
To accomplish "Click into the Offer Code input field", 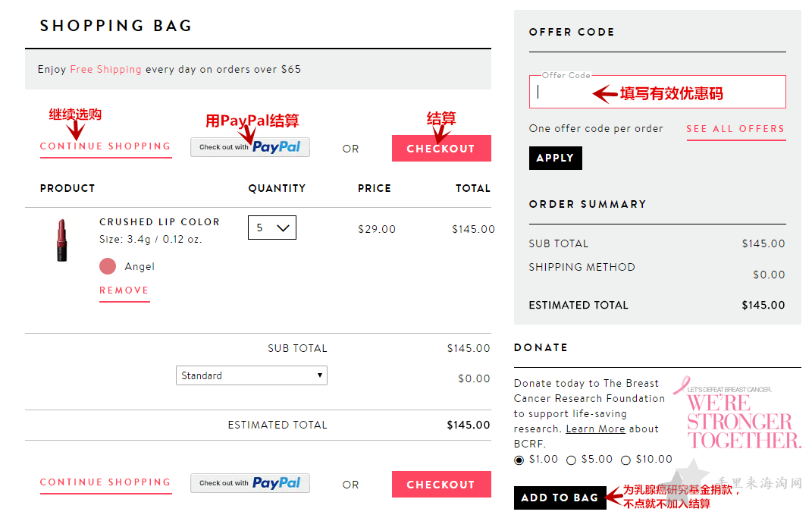I will [657, 92].
